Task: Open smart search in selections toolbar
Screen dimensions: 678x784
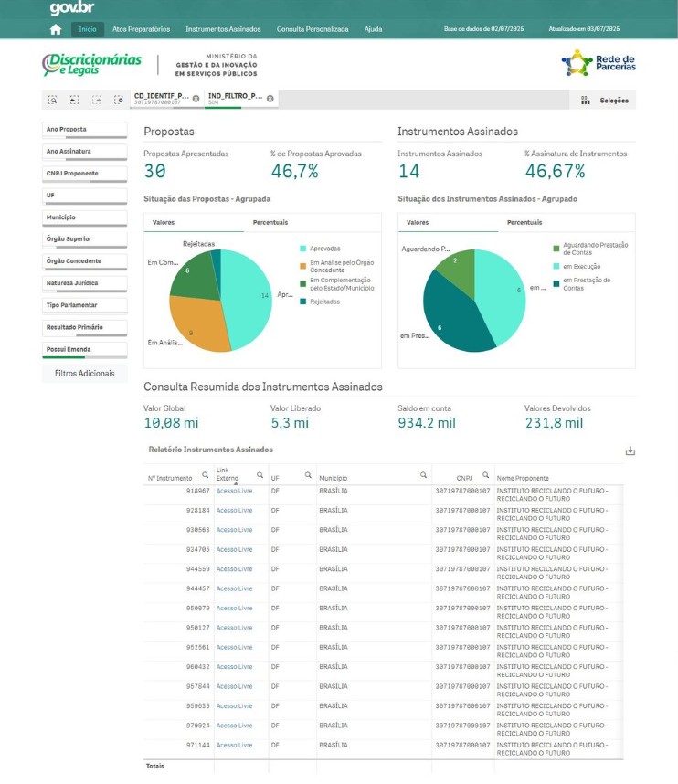Action: [52, 100]
